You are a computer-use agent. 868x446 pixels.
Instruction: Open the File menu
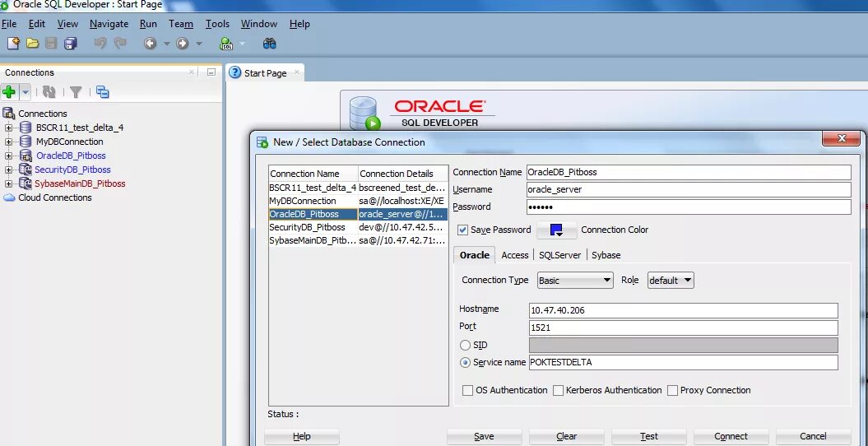[9, 24]
